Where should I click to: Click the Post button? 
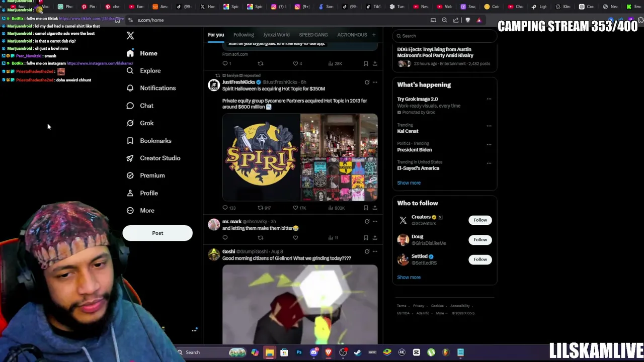(157, 233)
